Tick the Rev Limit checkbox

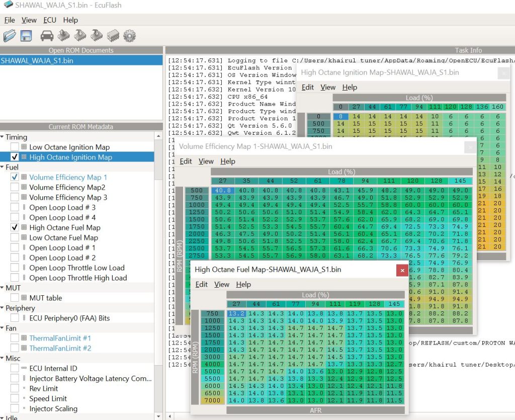pyautogui.click(x=15, y=388)
